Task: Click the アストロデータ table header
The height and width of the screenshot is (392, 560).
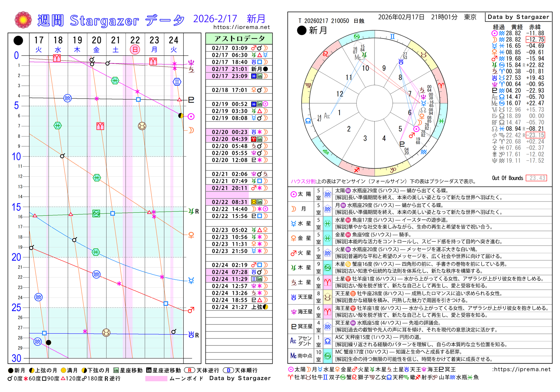Action: coord(239,38)
